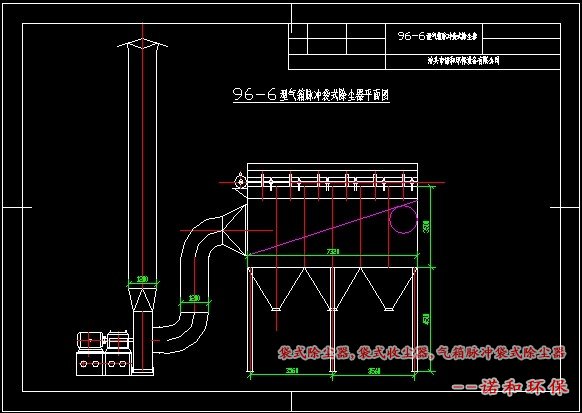Click the right hopper discharge outlet
Screen dimensions: 582x413
click(389, 308)
